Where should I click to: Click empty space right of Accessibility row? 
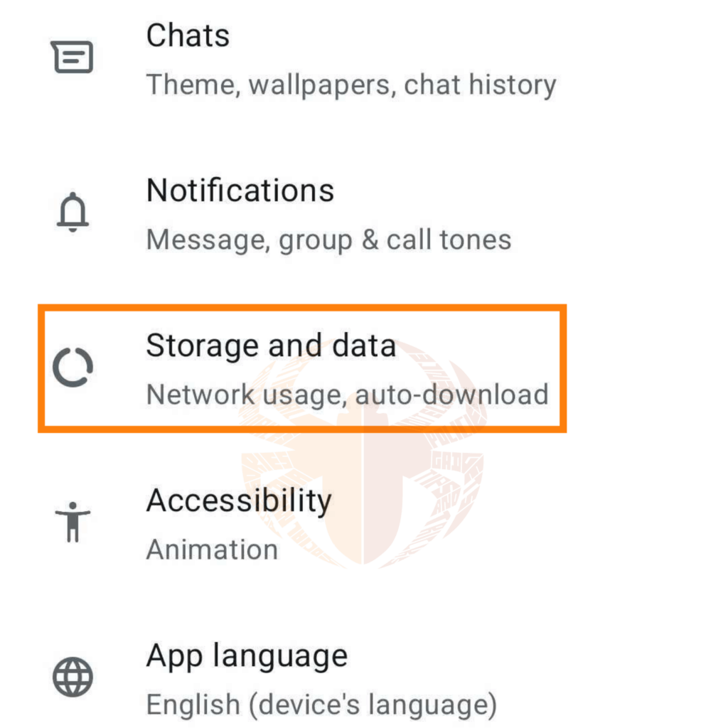(x=604, y=524)
